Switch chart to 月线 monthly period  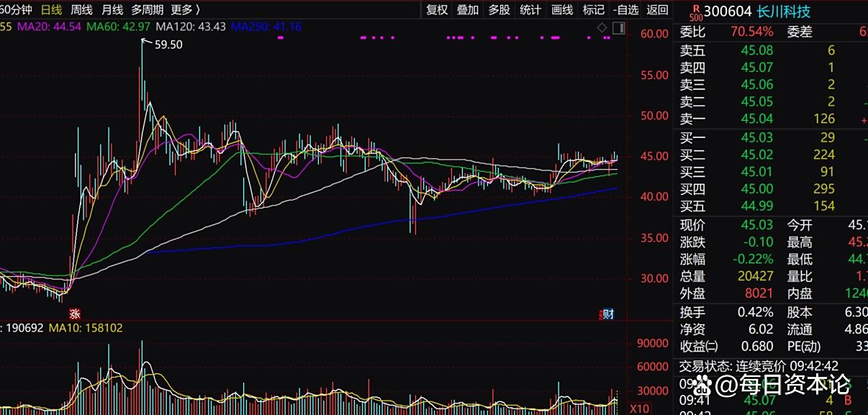112,9
